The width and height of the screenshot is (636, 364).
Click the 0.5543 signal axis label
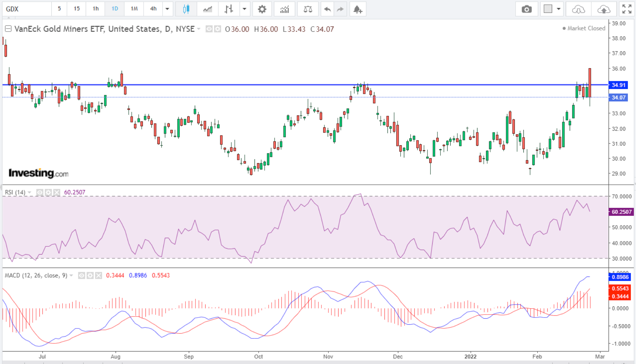[620, 289]
